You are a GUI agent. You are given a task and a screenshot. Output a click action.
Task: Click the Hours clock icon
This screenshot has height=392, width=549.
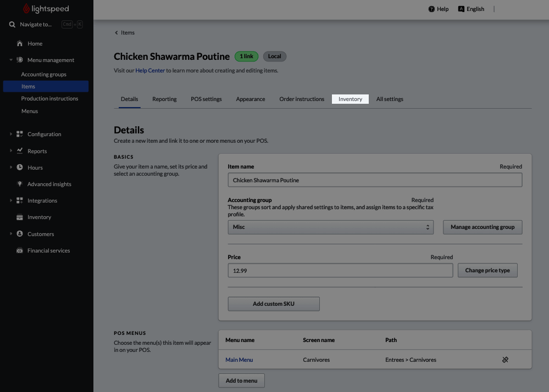point(20,167)
